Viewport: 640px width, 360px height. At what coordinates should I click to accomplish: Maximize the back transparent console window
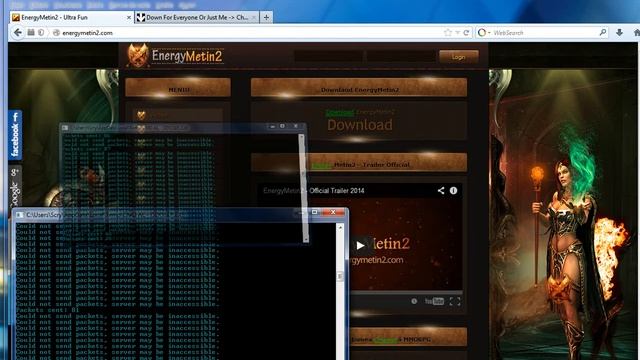tap(282, 127)
